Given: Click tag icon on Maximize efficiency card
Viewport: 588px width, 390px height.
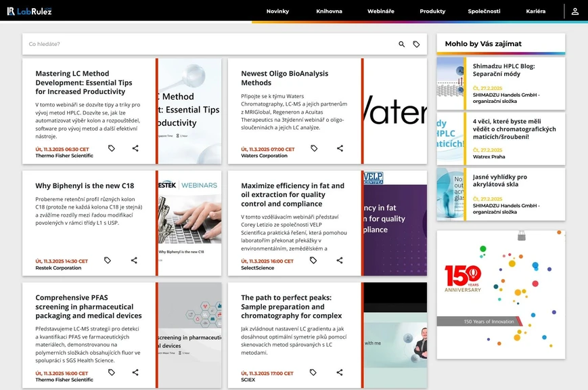Looking at the screenshot, I should tap(313, 260).
